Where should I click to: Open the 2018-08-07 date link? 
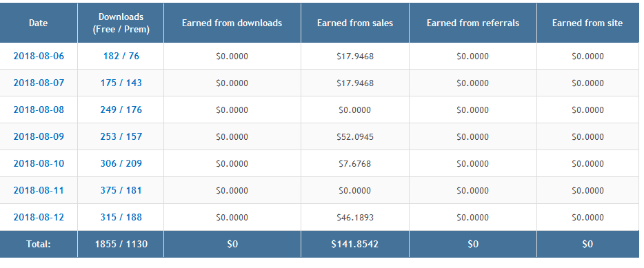point(39,83)
